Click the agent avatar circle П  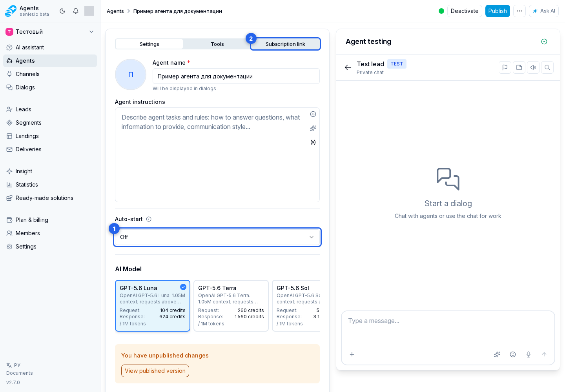pos(131,74)
